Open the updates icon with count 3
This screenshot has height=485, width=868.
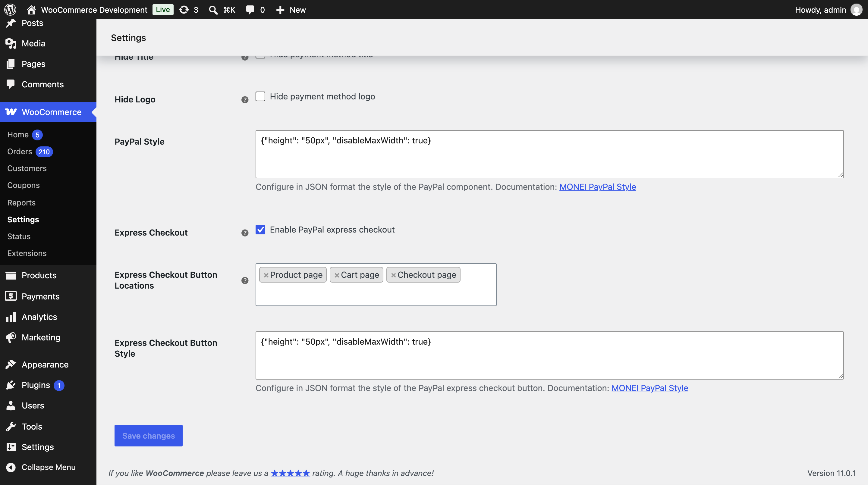pyautogui.click(x=184, y=10)
